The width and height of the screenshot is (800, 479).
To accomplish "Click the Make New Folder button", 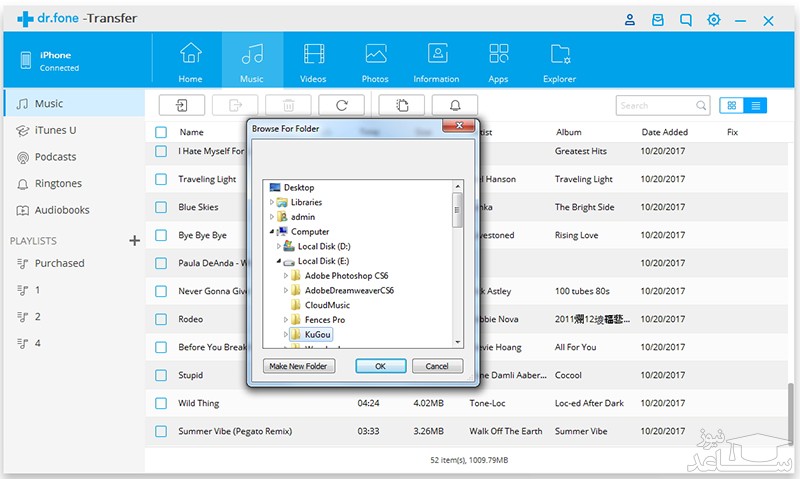I will tap(297, 366).
